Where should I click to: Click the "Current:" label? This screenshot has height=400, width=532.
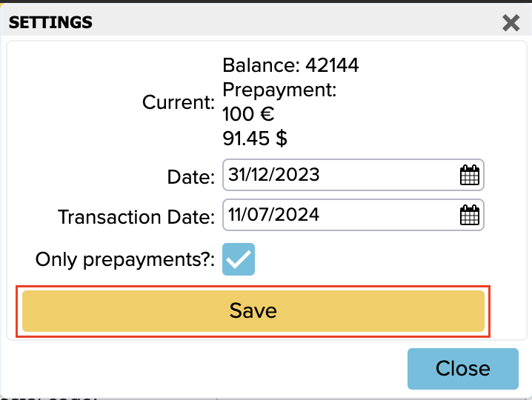coord(179,102)
